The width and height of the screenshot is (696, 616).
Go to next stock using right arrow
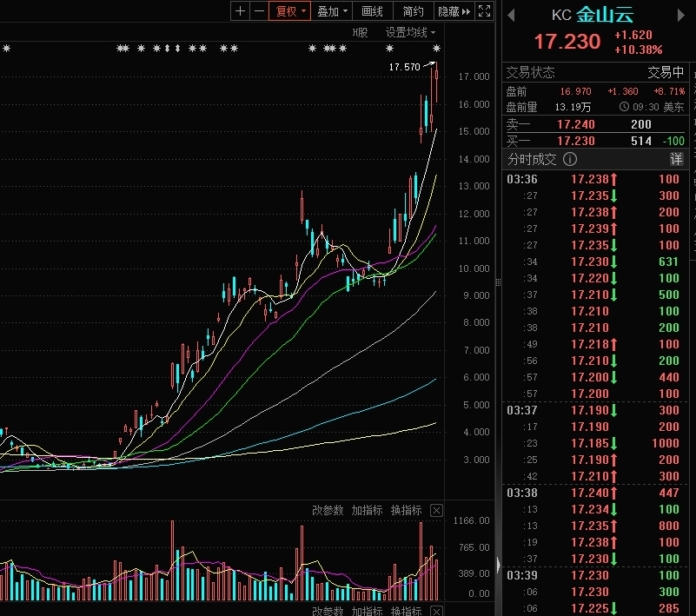(679, 15)
